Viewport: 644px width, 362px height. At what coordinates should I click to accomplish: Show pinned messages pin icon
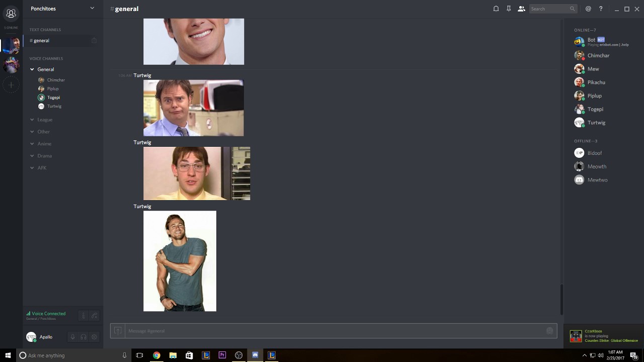(x=509, y=9)
